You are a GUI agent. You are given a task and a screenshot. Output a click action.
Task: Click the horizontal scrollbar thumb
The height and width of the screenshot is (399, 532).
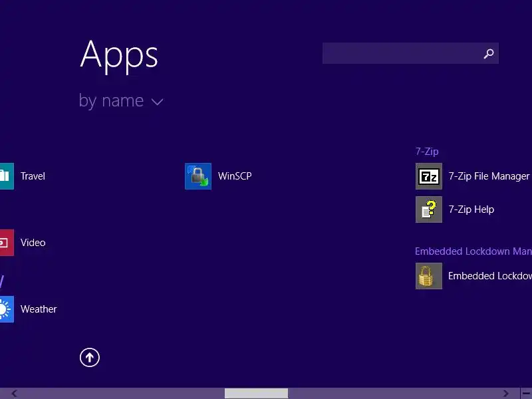(x=256, y=394)
